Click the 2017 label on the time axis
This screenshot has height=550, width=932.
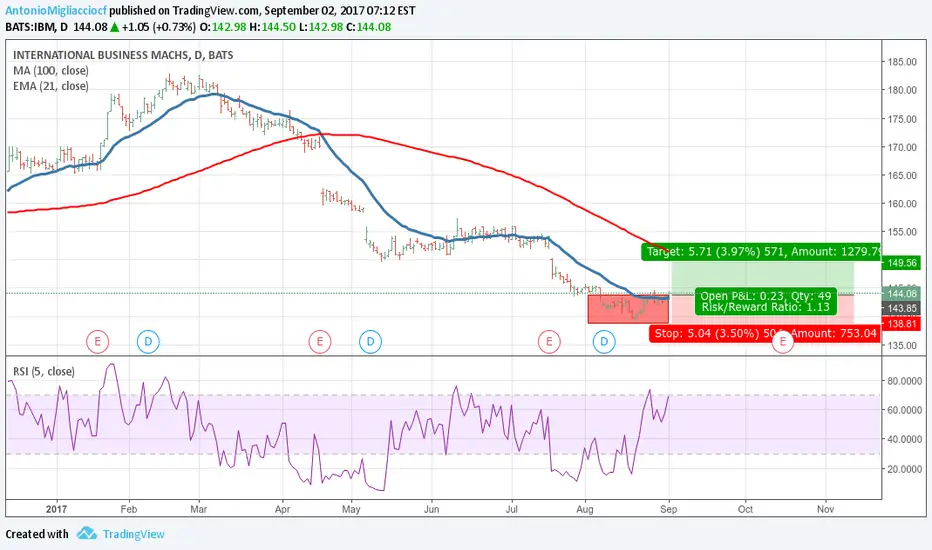(56, 509)
